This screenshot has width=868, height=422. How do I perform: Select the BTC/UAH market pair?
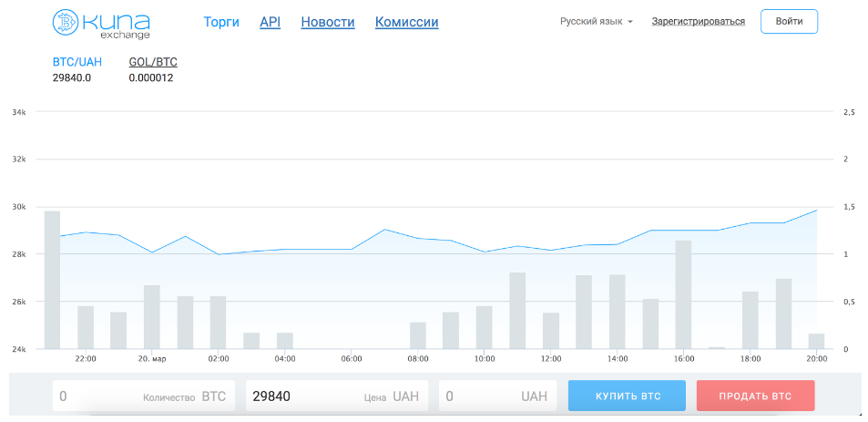[x=77, y=62]
